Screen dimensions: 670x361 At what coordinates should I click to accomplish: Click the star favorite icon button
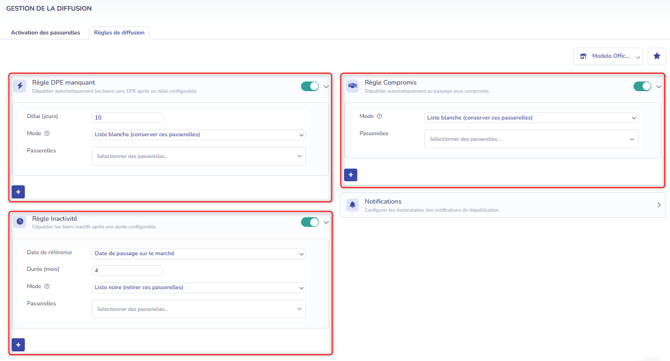657,56
